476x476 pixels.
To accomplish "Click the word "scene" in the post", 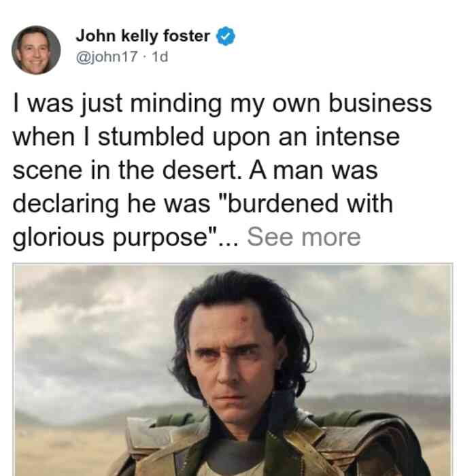I will pyautogui.click(x=48, y=170).
